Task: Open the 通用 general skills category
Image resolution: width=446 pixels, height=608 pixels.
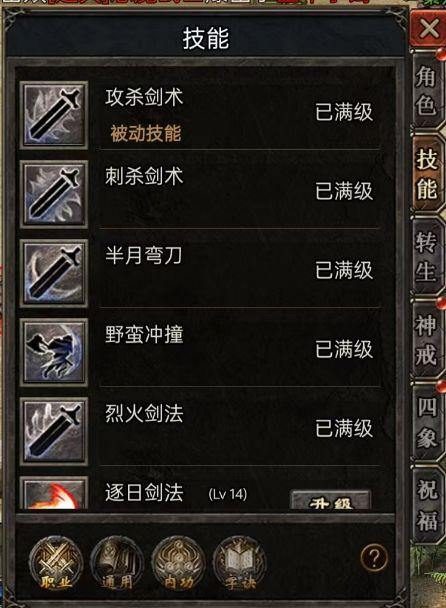Action: 117,563
